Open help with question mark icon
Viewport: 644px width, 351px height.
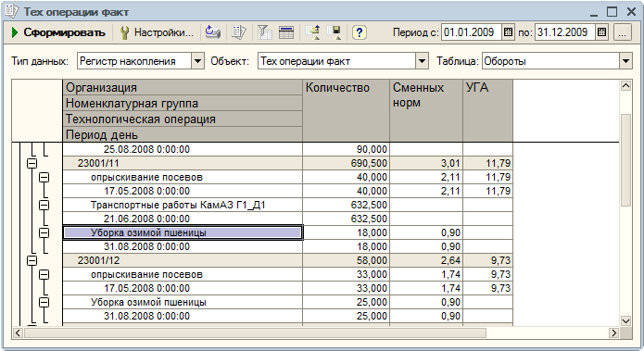tap(360, 32)
